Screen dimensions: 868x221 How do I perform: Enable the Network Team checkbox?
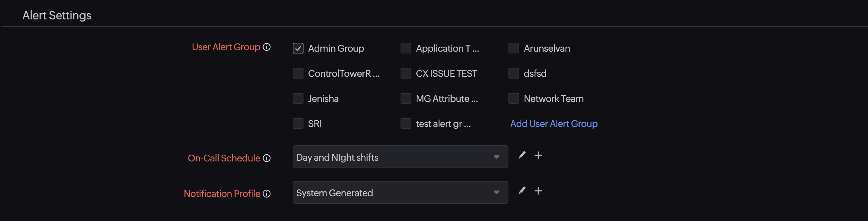pos(514,98)
